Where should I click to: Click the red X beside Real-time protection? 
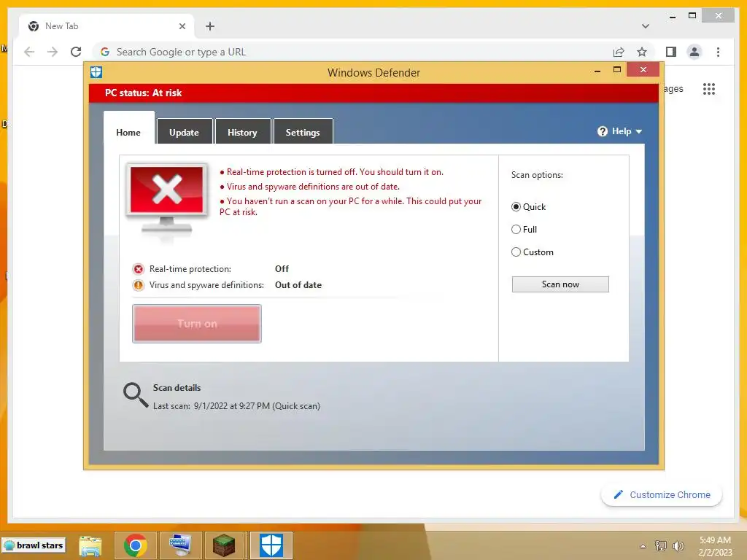click(138, 269)
